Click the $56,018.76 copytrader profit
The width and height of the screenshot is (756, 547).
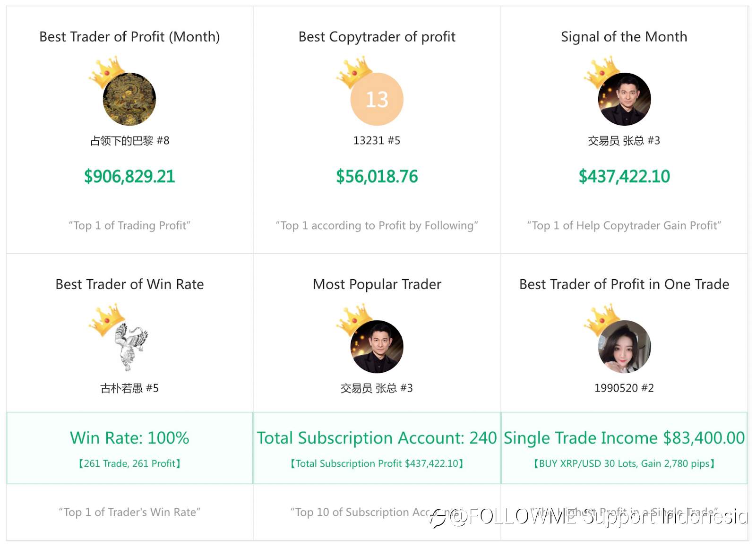pos(377,176)
